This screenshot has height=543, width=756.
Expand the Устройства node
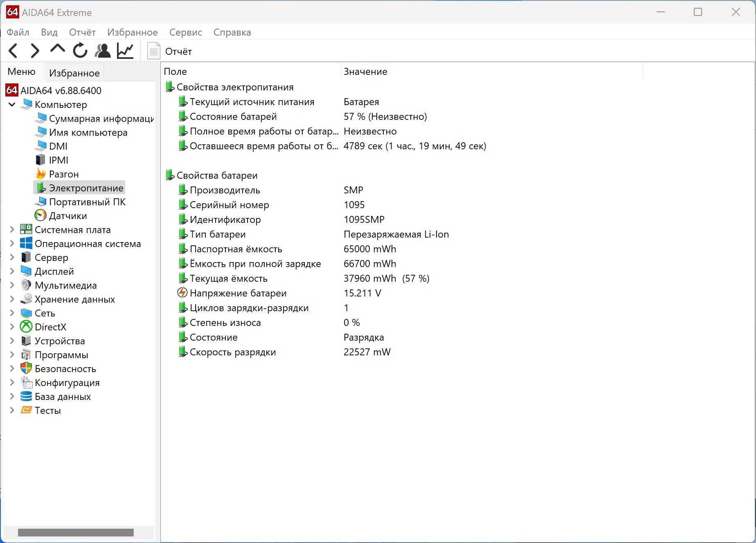(x=12, y=341)
